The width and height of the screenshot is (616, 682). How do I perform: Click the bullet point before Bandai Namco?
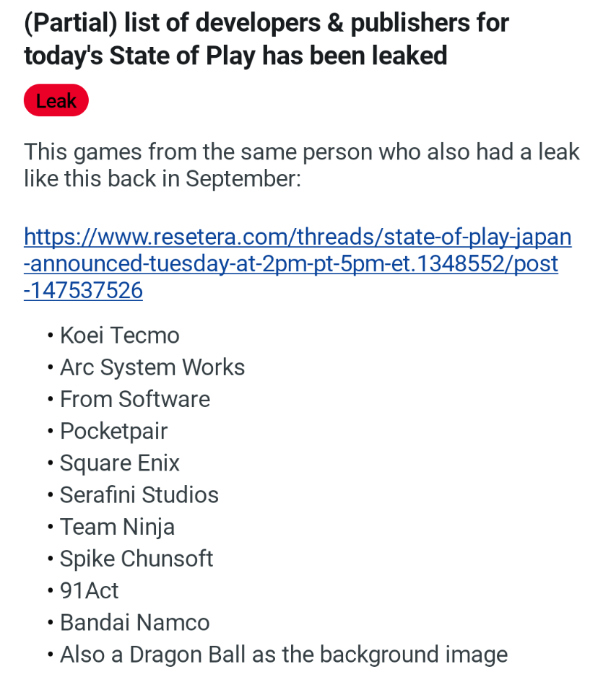(50, 622)
